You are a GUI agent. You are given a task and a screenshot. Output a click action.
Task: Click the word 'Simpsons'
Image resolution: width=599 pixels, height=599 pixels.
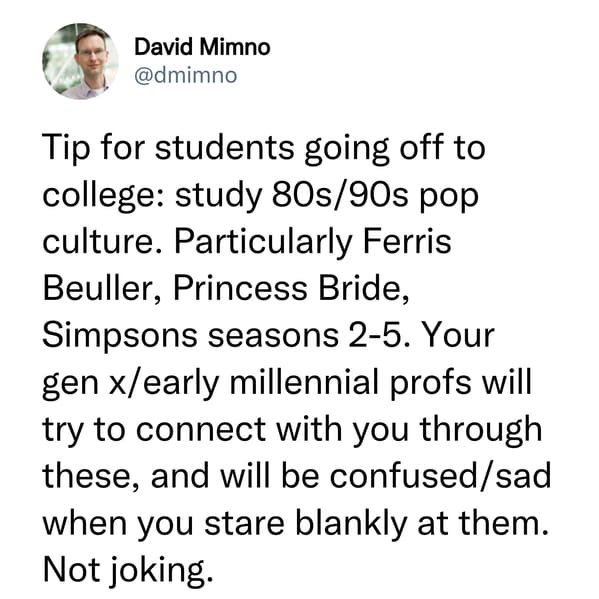point(120,337)
